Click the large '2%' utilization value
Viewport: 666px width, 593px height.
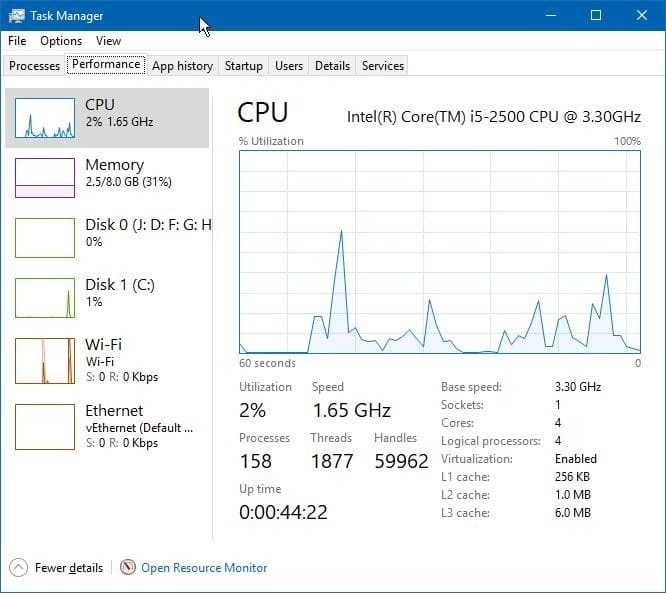[x=252, y=410]
